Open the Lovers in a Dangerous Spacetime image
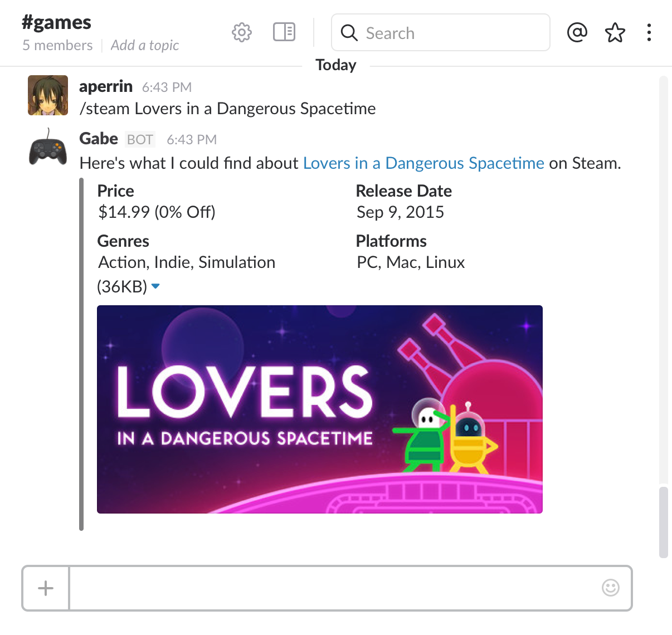This screenshot has height=635, width=672. point(320,409)
